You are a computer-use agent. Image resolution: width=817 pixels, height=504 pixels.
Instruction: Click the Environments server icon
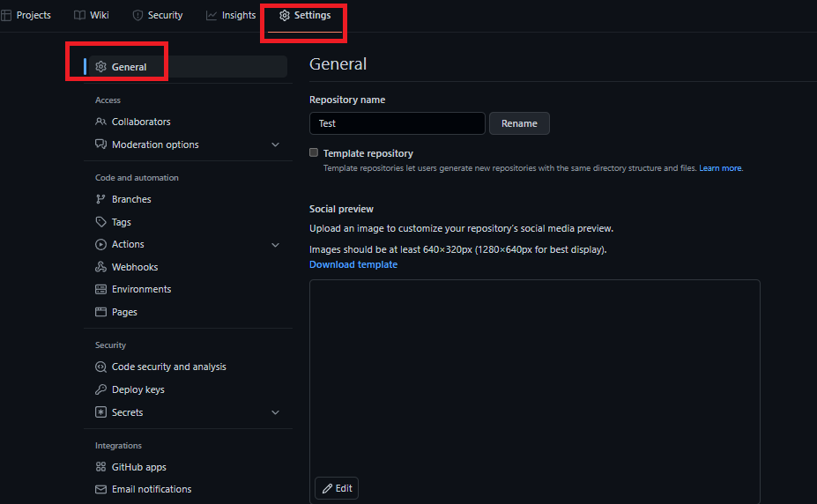pyautogui.click(x=100, y=289)
